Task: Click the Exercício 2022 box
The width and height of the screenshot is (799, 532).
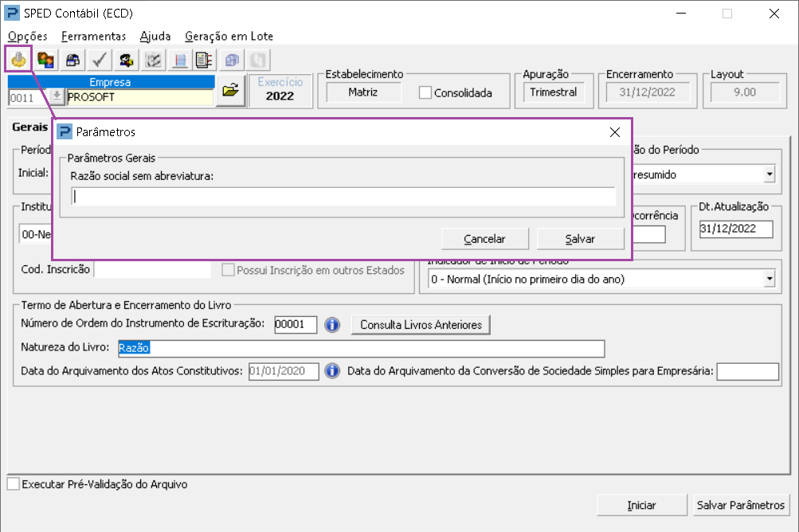Action: 280,90
